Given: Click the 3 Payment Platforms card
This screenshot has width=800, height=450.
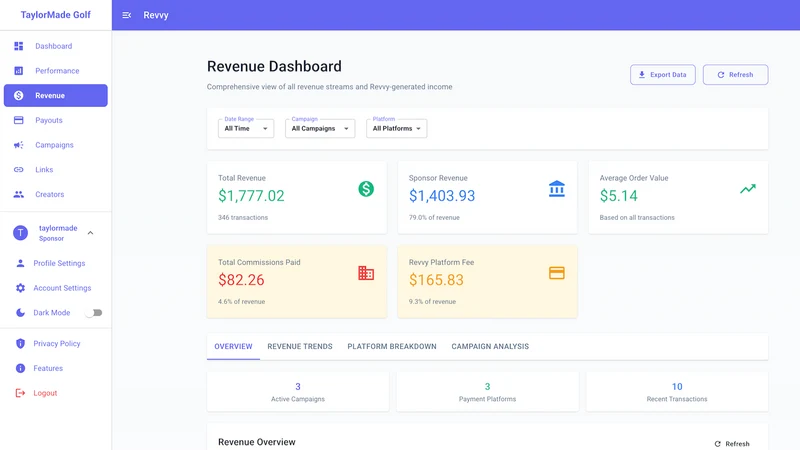Looking at the screenshot, I should [x=487, y=392].
